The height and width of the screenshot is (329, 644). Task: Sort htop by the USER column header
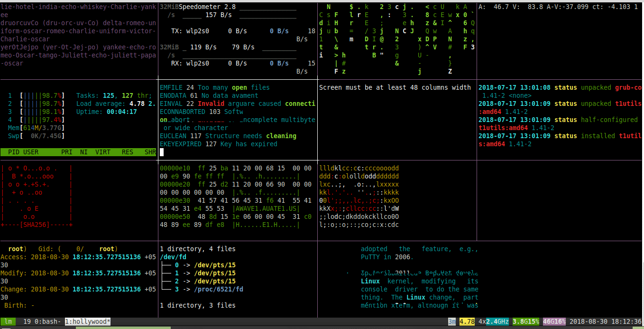coord(31,152)
